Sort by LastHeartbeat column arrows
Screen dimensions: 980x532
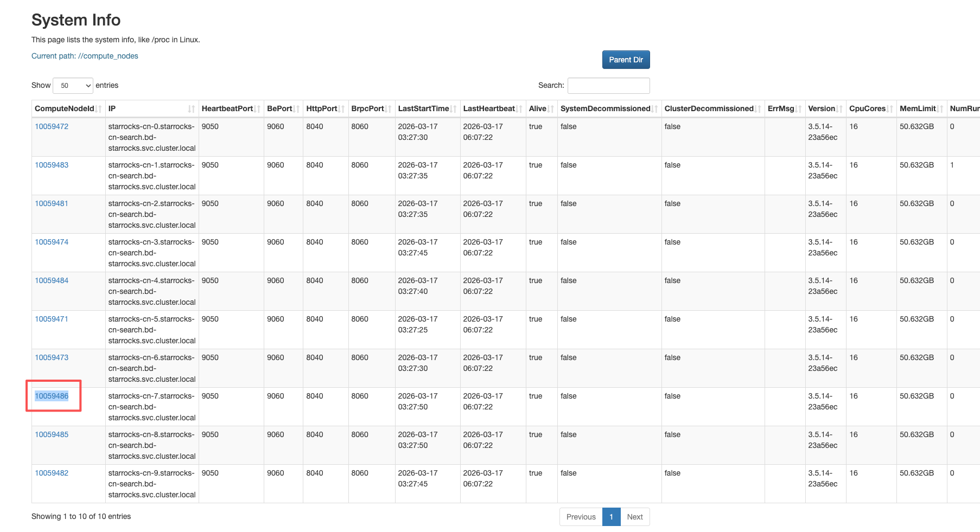point(519,109)
